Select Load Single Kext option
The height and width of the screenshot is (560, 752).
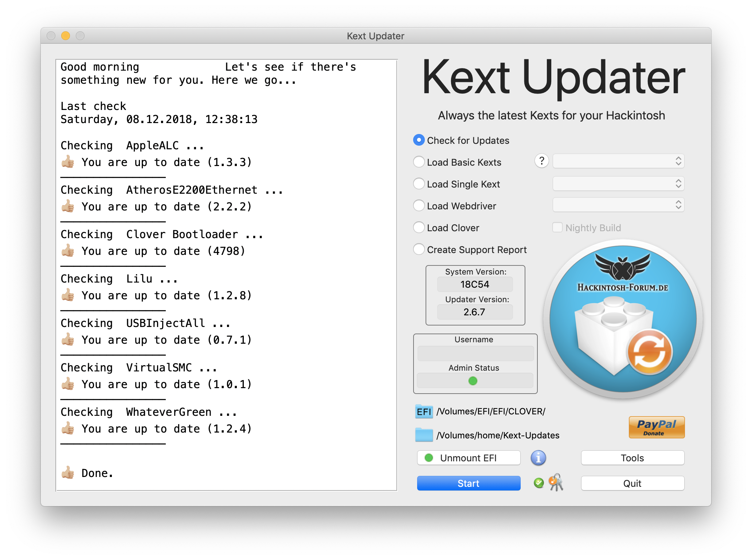419,184
